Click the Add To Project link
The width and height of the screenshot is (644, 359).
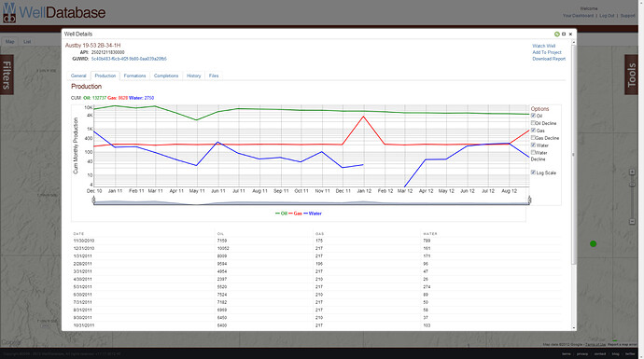[547, 52]
